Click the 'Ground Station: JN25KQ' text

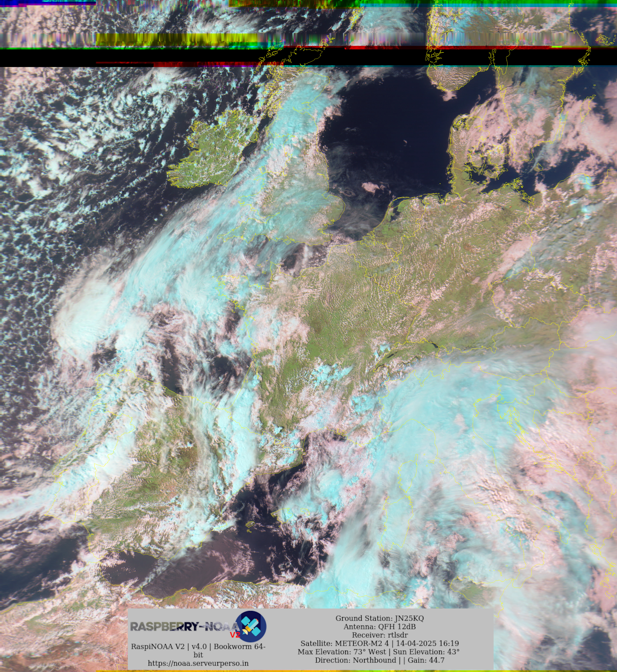[380, 618]
